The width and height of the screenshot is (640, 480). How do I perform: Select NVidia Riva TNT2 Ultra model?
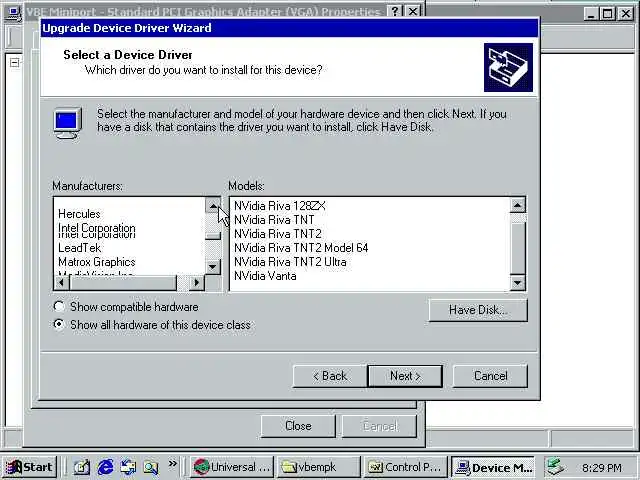click(x=290, y=262)
